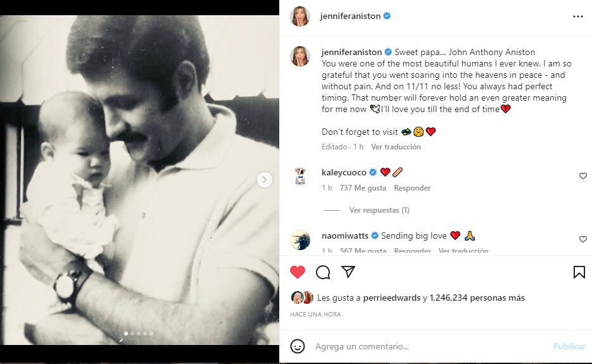The image size is (592, 364).
Task: Like kaleycuoco's comment with heart
Action: pos(583,176)
